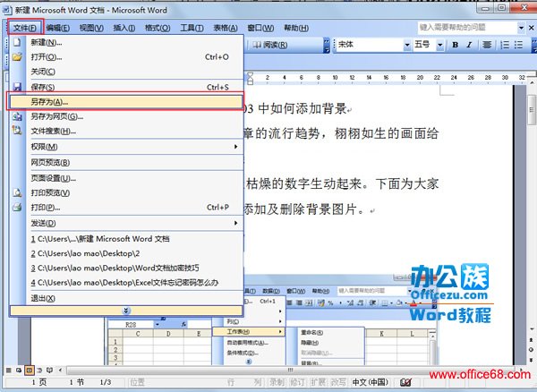The width and height of the screenshot is (537, 392).
Task: Open 页面设置(U)... dialog
Action: click(x=126, y=178)
